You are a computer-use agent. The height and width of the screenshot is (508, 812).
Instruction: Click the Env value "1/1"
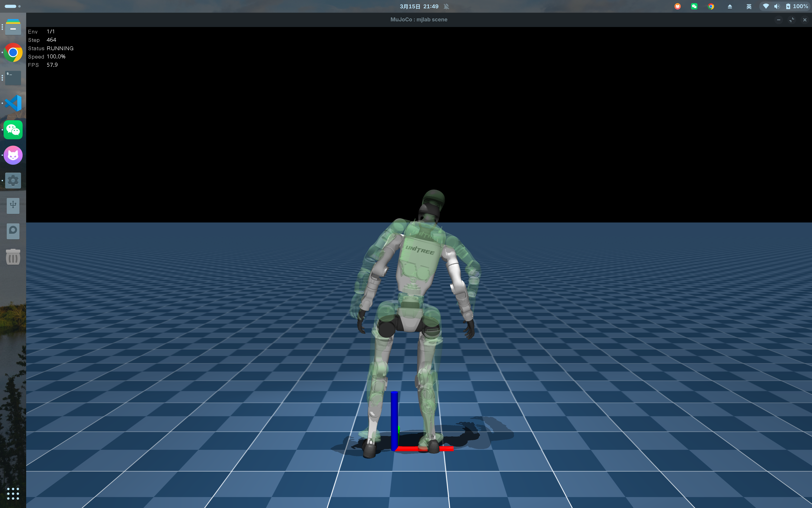point(51,32)
